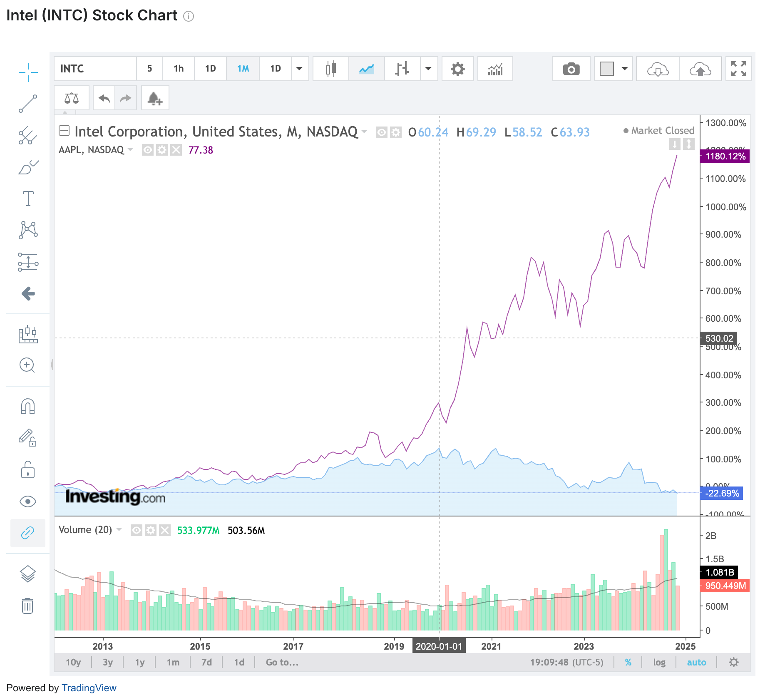
Task: Expand the AAPL, NASDAQ legend menu
Action: click(x=130, y=149)
